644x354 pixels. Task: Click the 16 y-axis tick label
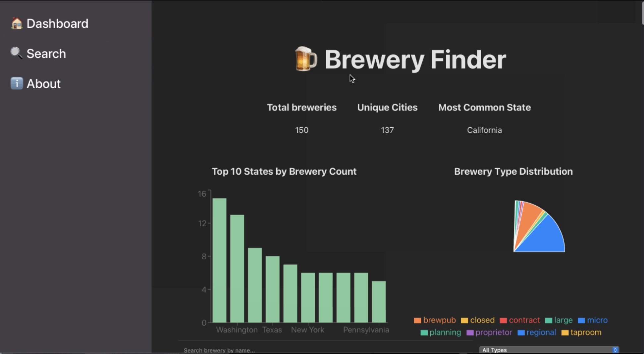pyautogui.click(x=202, y=194)
